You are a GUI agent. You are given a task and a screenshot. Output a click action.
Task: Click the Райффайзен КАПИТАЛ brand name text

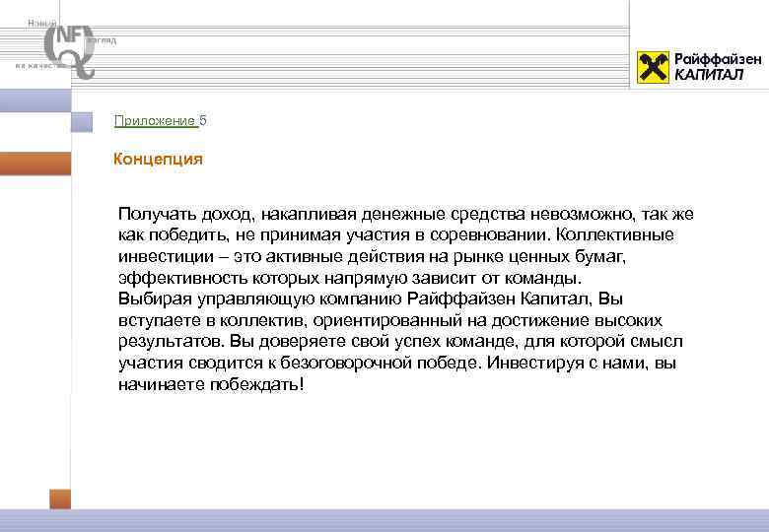click(x=718, y=67)
